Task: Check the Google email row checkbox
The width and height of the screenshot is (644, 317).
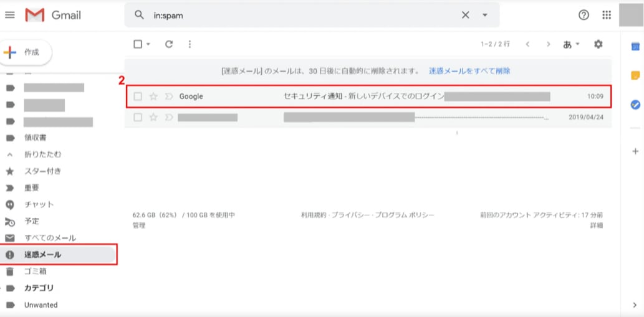Action: 138,97
